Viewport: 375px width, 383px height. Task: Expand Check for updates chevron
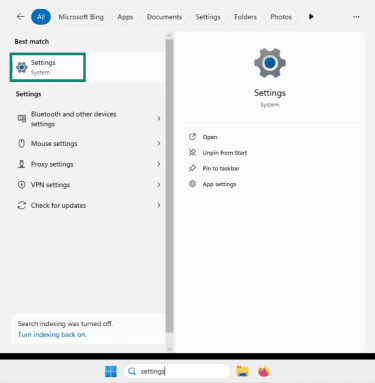(159, 205)
